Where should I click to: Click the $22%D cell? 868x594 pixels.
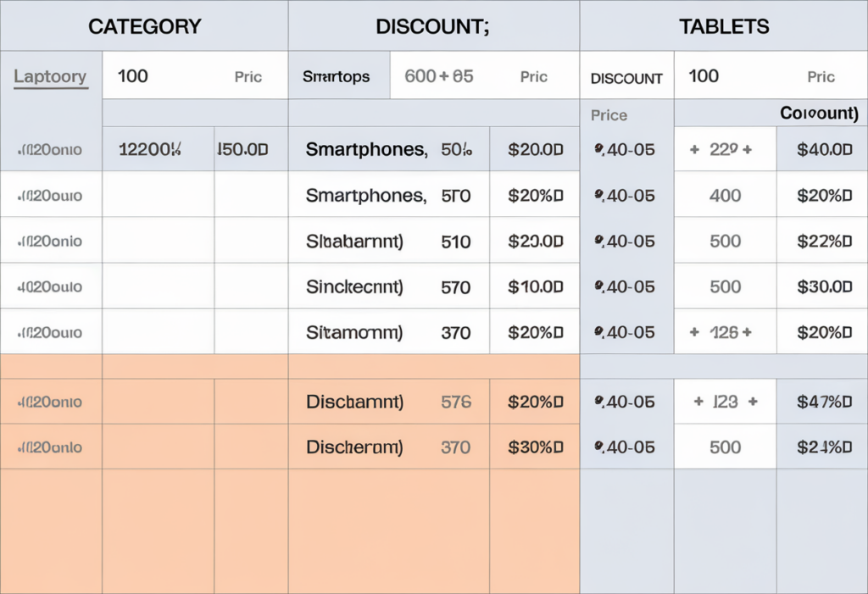(x=824, y=241)
